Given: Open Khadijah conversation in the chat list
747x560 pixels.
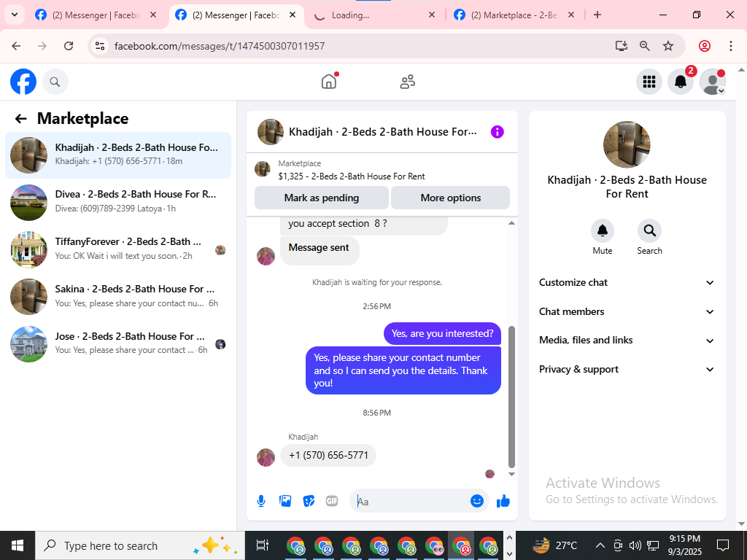Looking at the screenshot, I should 118,155.
